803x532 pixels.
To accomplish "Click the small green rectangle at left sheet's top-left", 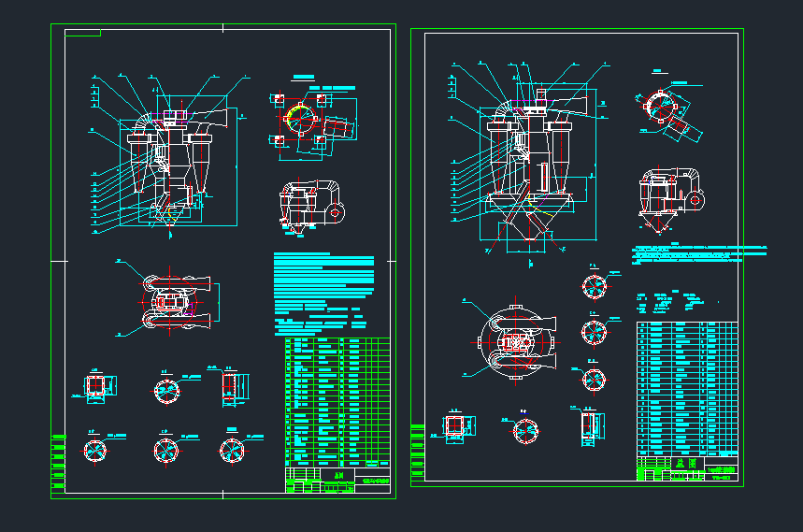I will pyautogui.click(x=83, y=34).
